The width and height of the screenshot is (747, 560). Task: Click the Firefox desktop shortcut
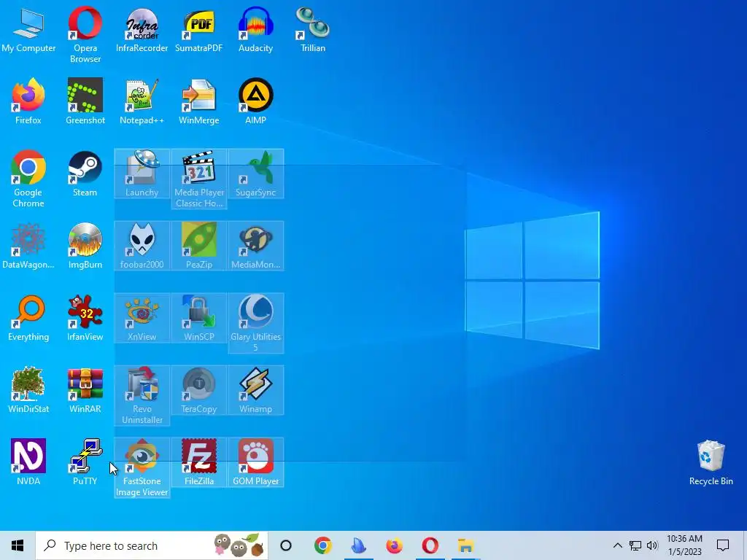pyautogui.click(x=28, y=101)
